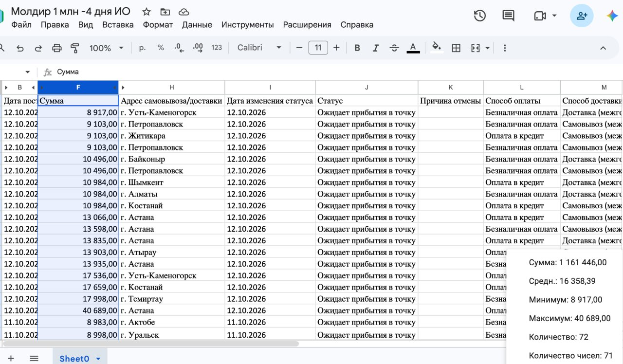Open the Данные menu
This screenshot has width=623, height=364.
197,25
